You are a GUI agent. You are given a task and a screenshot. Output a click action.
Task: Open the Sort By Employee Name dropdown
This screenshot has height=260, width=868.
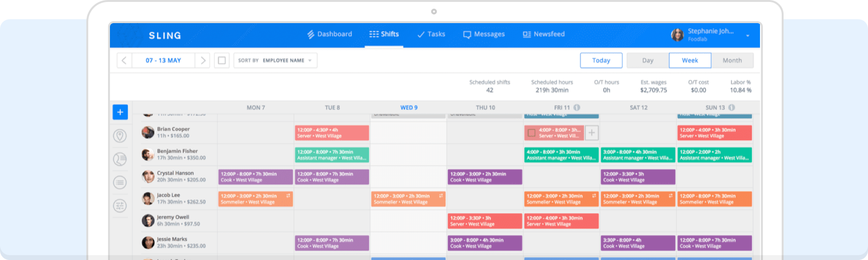275,61
